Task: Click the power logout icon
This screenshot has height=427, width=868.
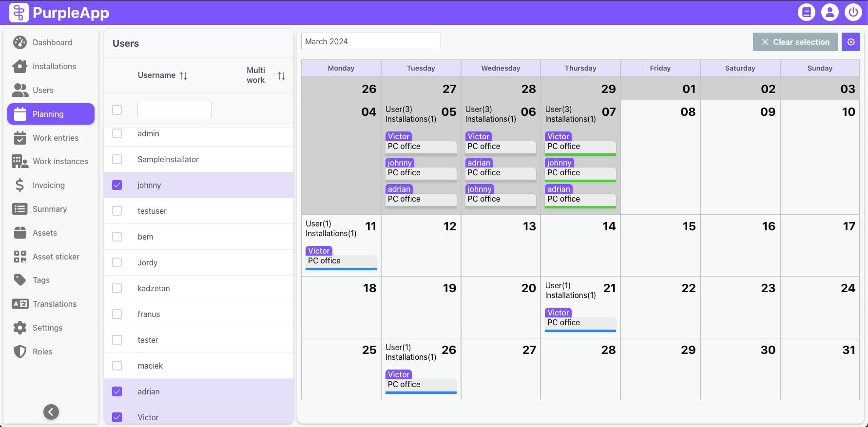Action: pos(853,12)
